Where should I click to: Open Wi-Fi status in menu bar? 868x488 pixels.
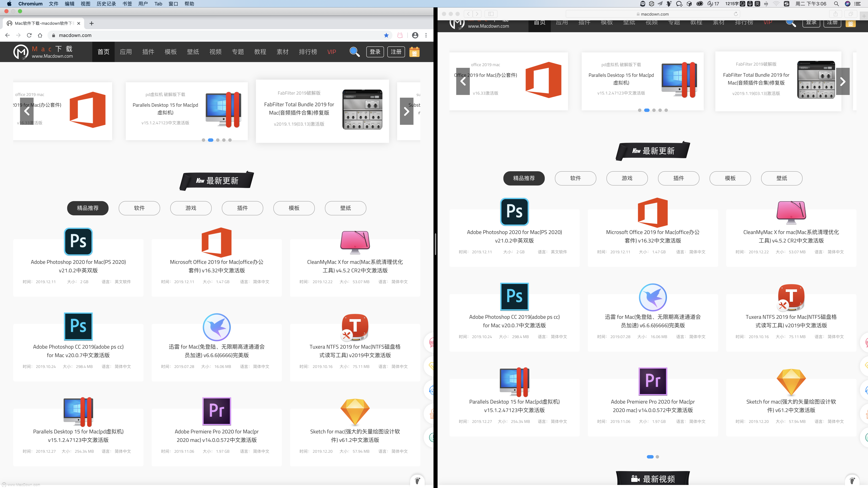click(x=776, y=4)
